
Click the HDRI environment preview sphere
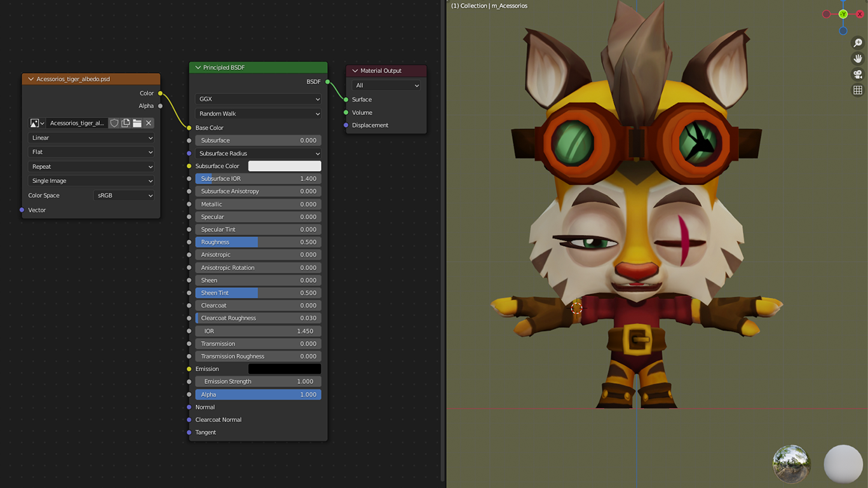pos(791,463)
